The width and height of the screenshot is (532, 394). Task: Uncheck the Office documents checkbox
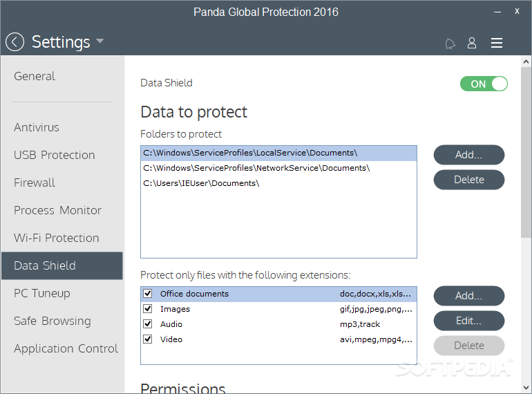tap(148, 294)
